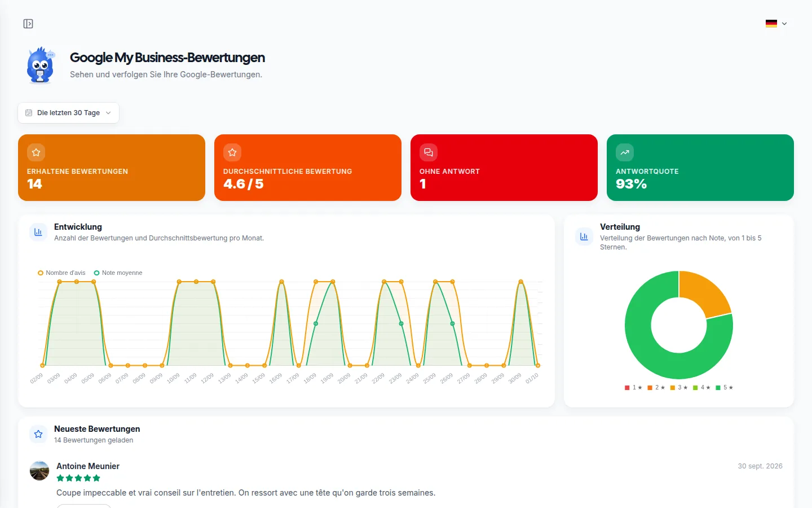The image size is (812, 508).
Task: Click the review text starting "Coupe impeccable"
Action: pyautogui.click(x=246, y=493)
